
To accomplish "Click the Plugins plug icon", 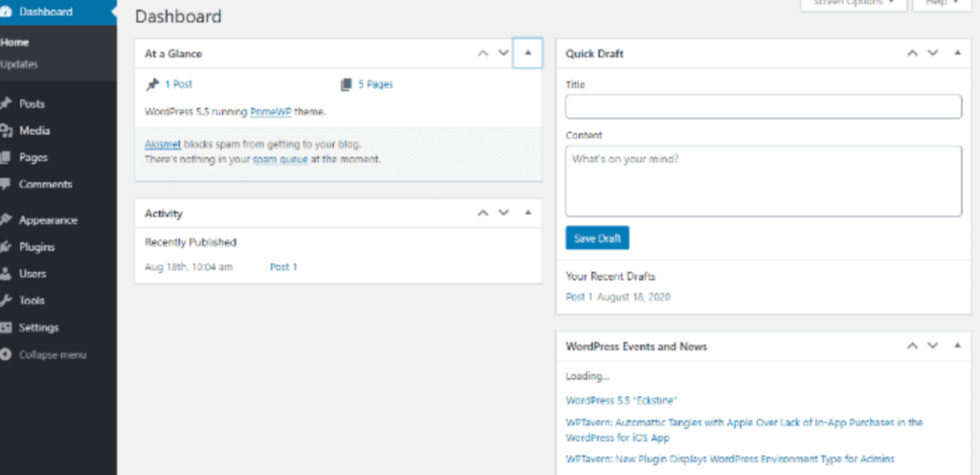I will click(x=7, y=246).
